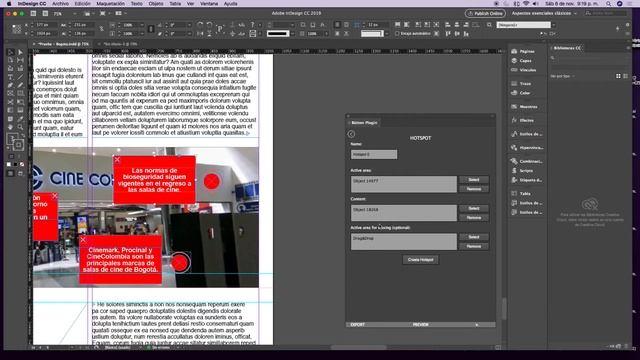Select the Free Transform tool
The width and height of the screenshot is (640, 360).
[20, 102]
